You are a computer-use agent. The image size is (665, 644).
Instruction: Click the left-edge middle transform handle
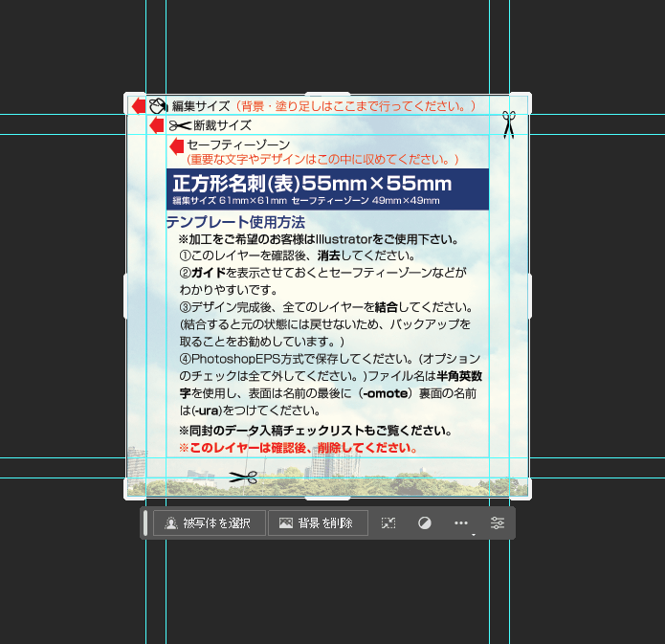125,296
